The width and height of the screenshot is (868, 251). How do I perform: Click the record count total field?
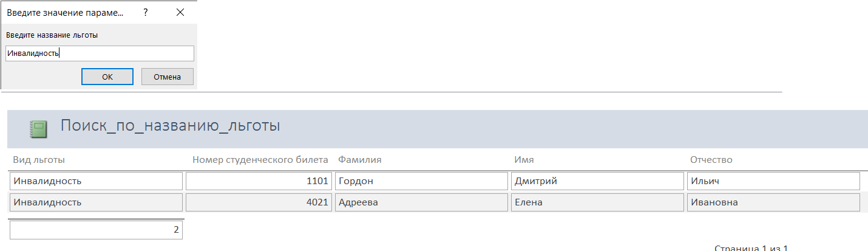[x=96, y=230]
